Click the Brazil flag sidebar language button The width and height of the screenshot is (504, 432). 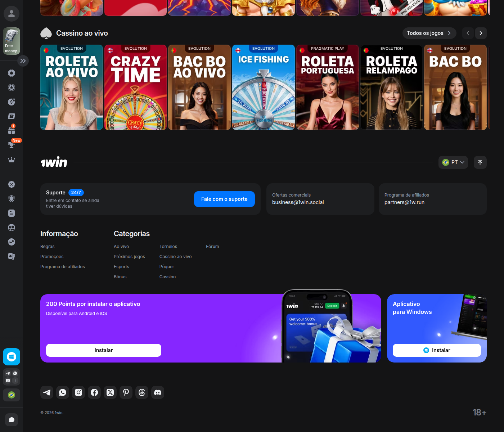[x=12, y=395]
